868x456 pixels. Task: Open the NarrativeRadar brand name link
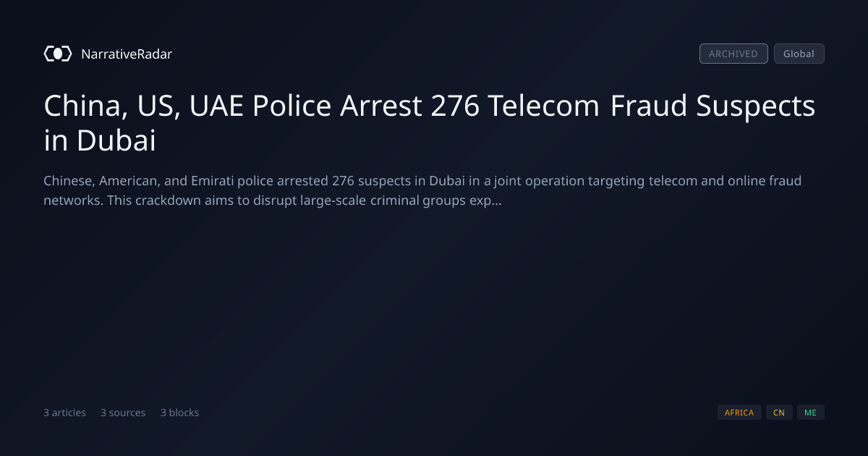coord(127,54)
